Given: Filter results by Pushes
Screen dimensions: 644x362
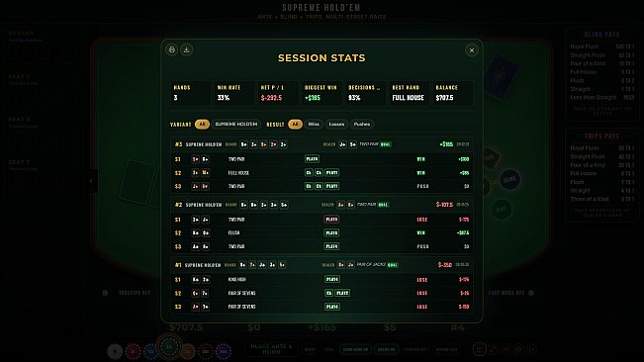Looking at the screenshot, I should click(362, 124).
